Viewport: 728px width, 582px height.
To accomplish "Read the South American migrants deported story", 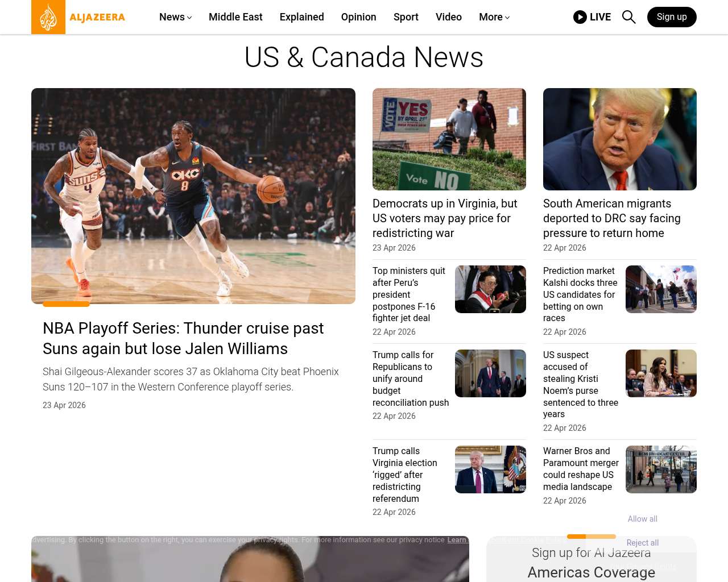I will (611, 218).
